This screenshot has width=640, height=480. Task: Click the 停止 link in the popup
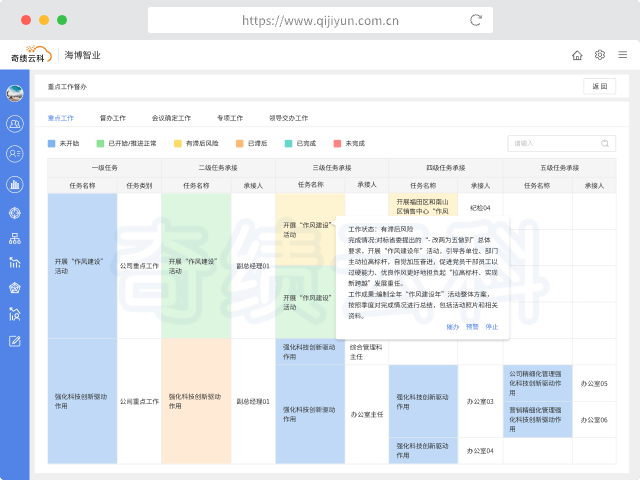pos(491,326)
